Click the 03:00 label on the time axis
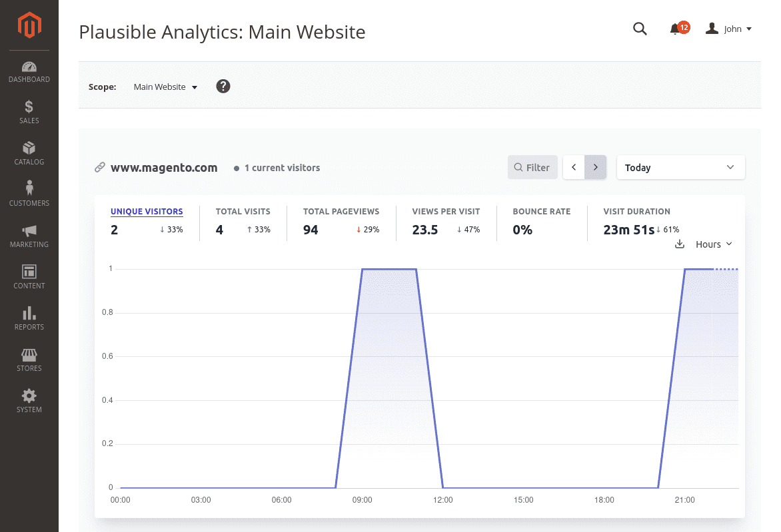781x532 pixels. (201, 499)
